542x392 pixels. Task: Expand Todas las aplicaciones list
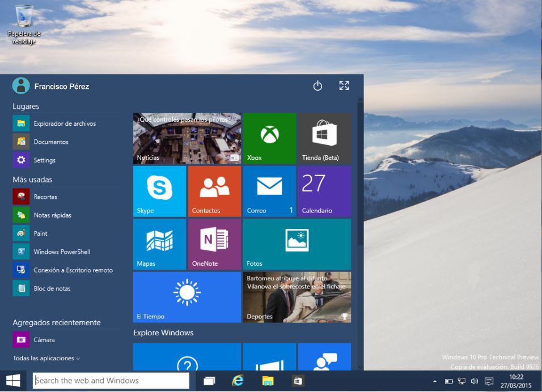point(46,358)
